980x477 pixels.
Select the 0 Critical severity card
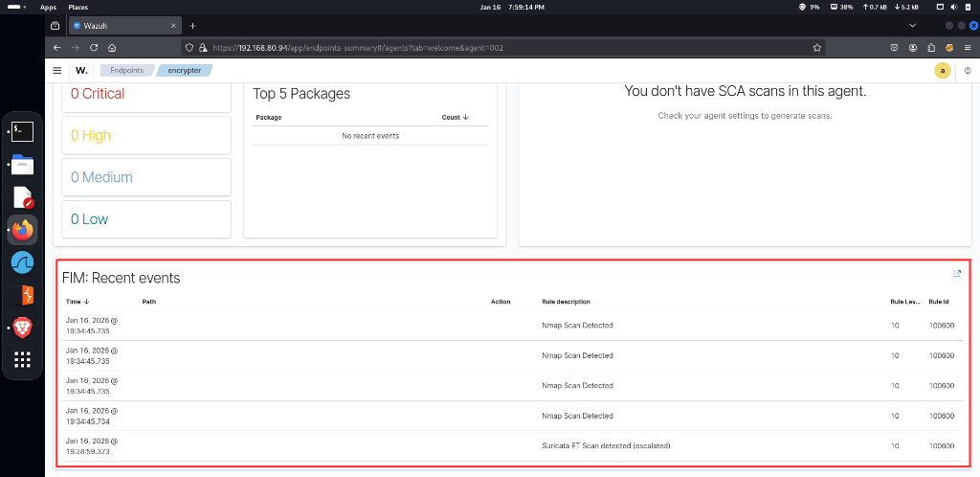pos(146,94)
